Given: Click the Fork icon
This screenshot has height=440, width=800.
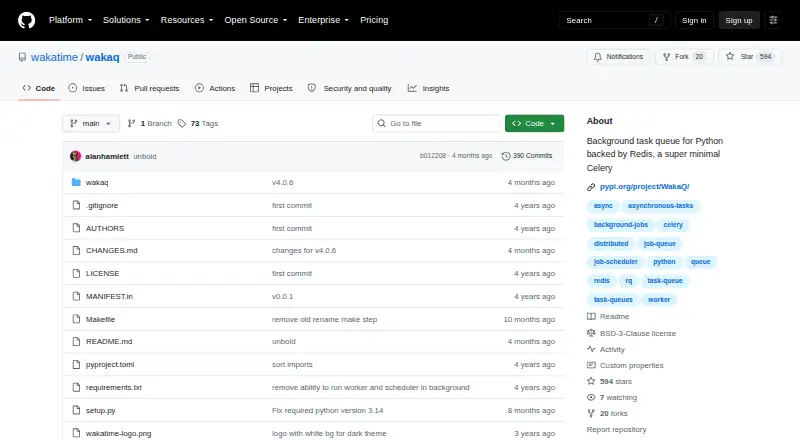Looking at the screenshot, I should pos(666,57).
